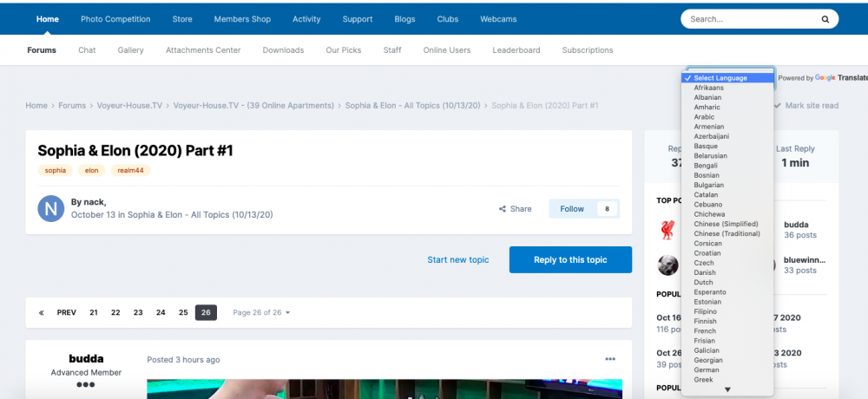The height and width of the screenshot is (399, 868).
Task: Click the sophia tag
Action: 56,171
